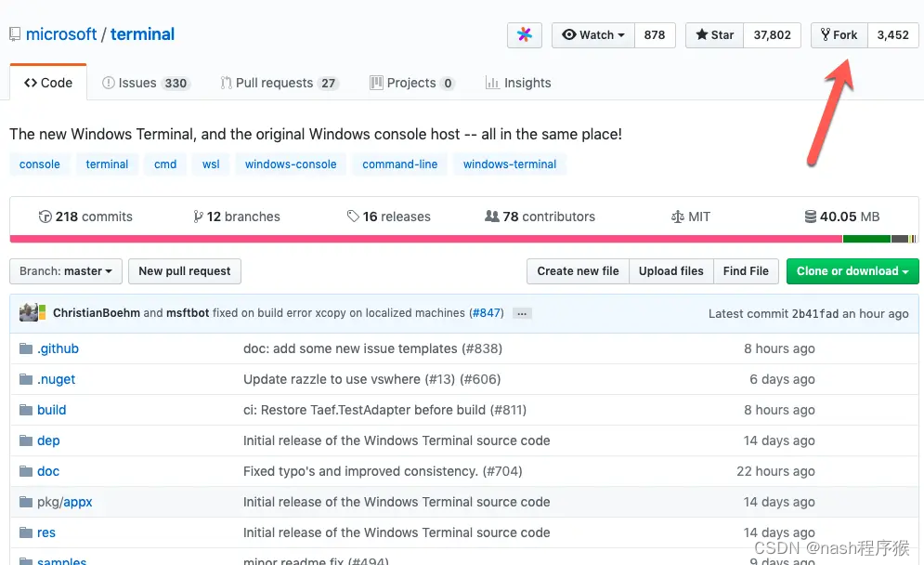Click the database size icon
Viewport: 924px width, 565px height.
(x=811, y=217)
